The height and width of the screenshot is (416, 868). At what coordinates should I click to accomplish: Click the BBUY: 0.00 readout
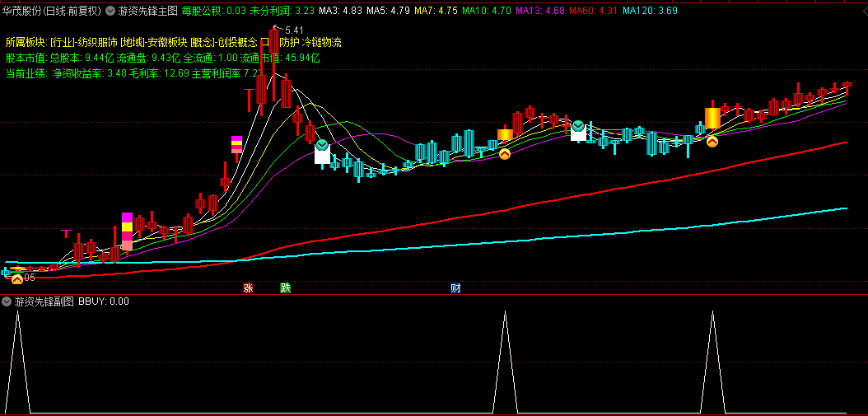(104, 301)
